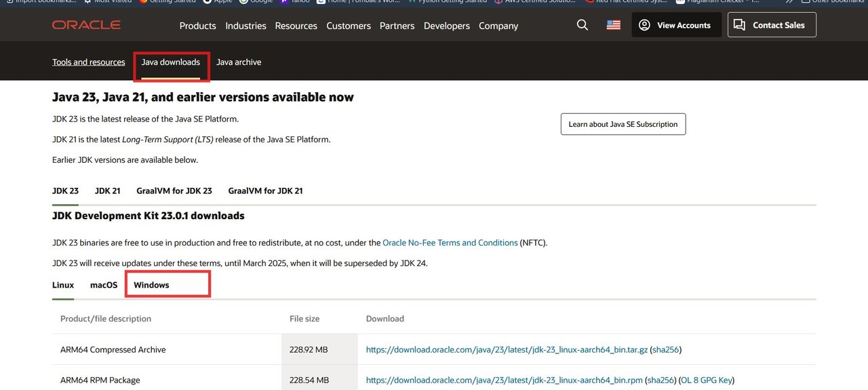This screenshot has width=868, height=390.
Task: Open sha256 link for ARM64 Compressed Archive
Action: (666, 350)
